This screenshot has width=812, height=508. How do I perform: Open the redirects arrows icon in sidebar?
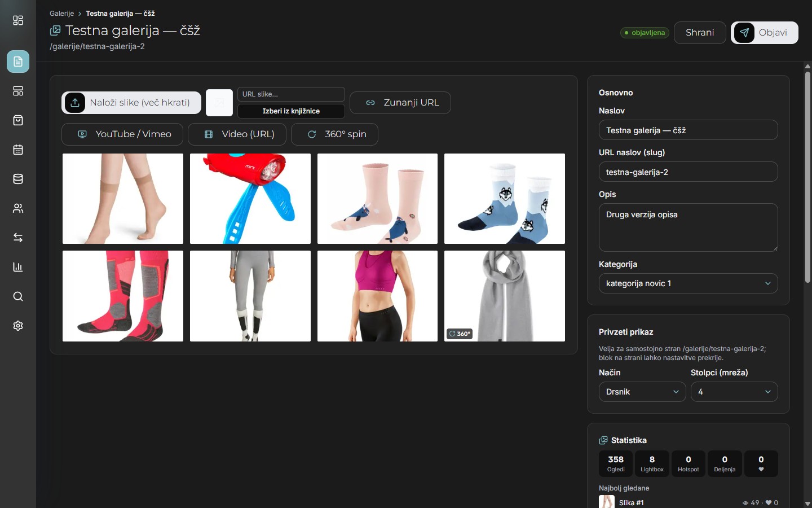[x=18, y=238]
